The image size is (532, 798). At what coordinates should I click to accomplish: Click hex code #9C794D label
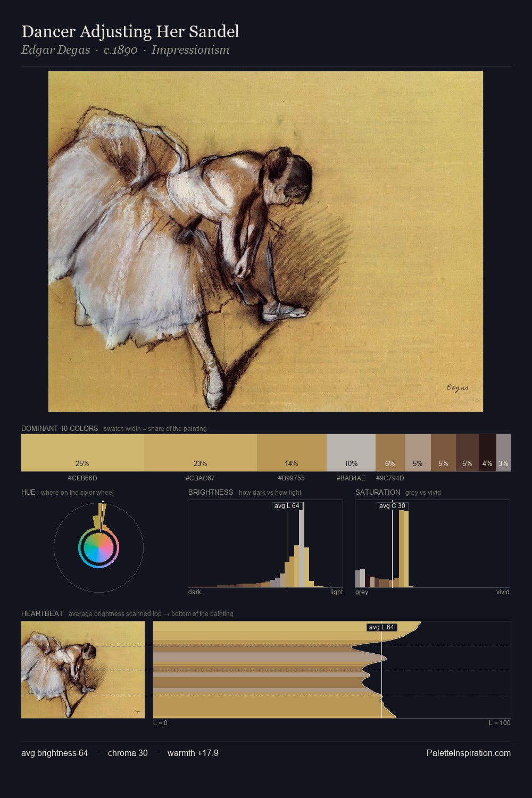[390, 478]
